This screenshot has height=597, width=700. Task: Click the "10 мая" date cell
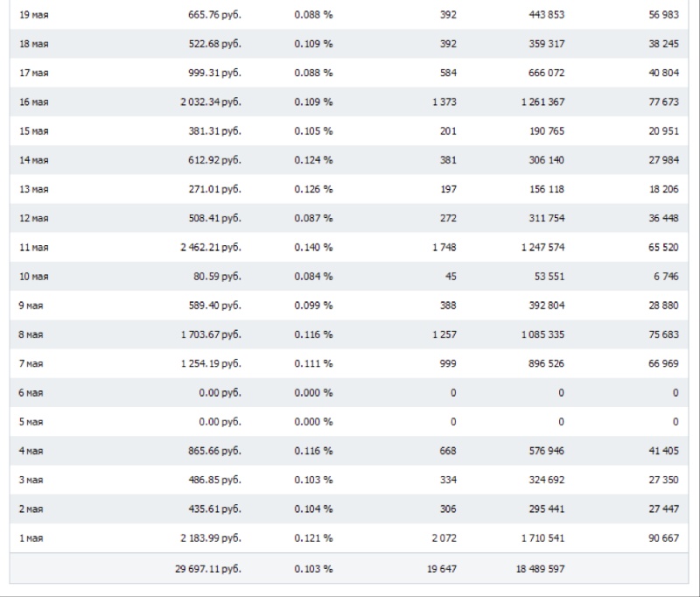coord(34,277)
